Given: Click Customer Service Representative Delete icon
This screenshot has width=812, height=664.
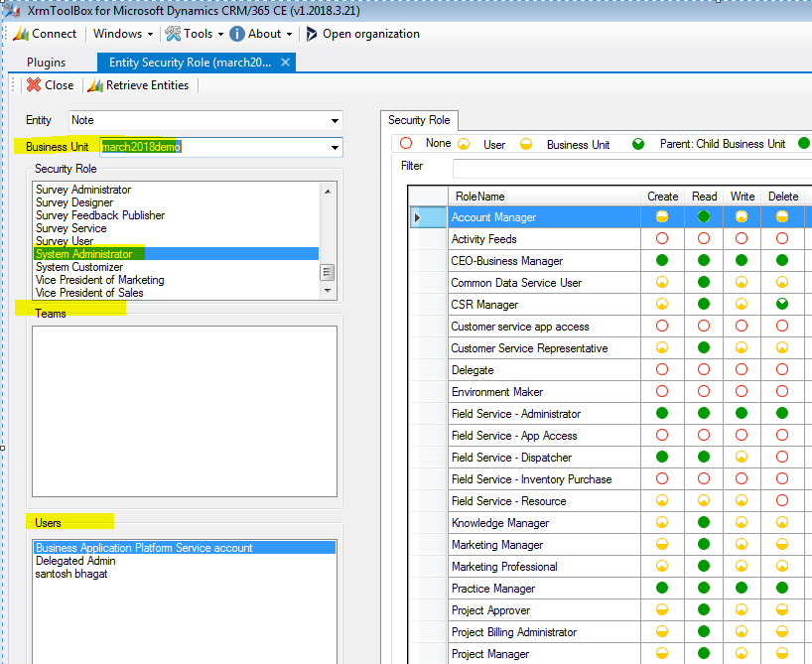Looking at the screenshot, I should (782, 347).
